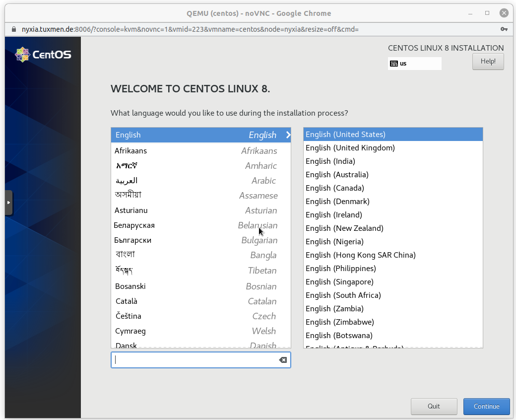Select English (United Kingdom) locale
516x420 pixels.
click(350, 148)
